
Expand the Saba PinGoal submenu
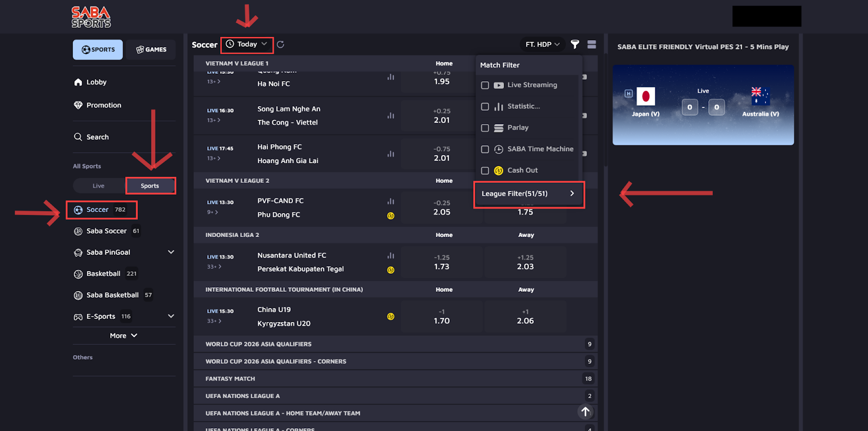tap(171, 252)
